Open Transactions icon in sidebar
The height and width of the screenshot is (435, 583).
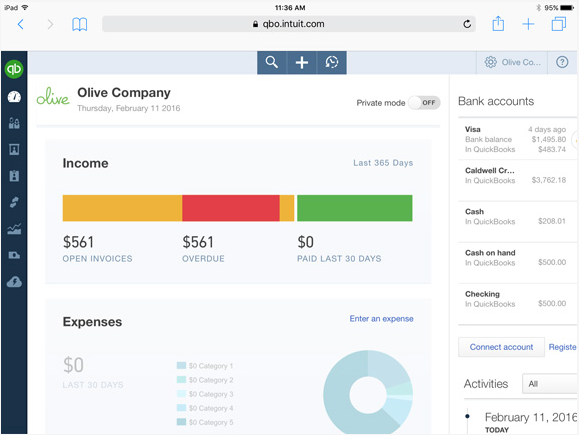(x=14, y=202)
